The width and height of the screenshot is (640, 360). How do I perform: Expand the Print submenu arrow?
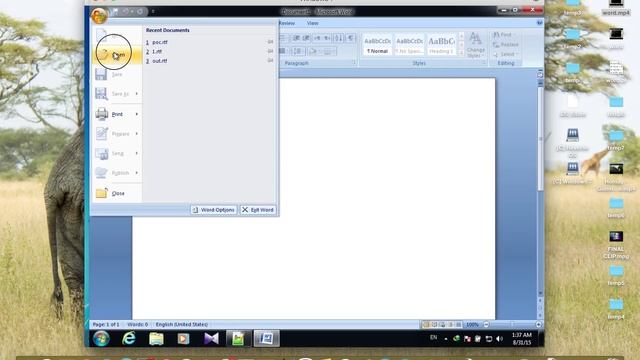pyautogui.click(x=137, y=114)
